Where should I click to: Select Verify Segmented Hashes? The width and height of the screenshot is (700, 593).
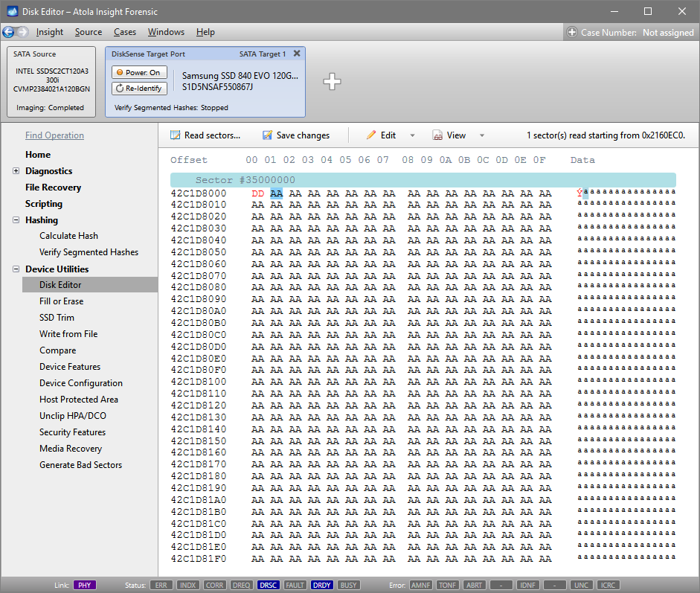89,252
